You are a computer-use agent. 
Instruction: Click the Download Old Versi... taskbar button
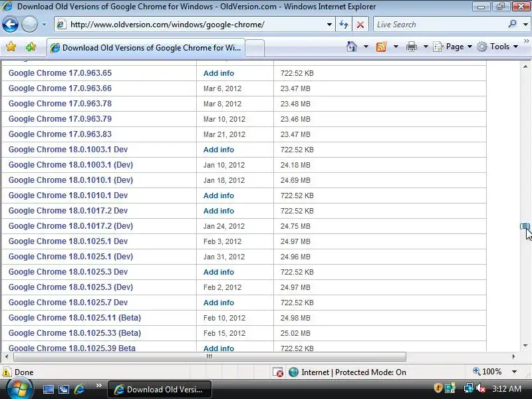pyautogui.click(x=160, y=390)
